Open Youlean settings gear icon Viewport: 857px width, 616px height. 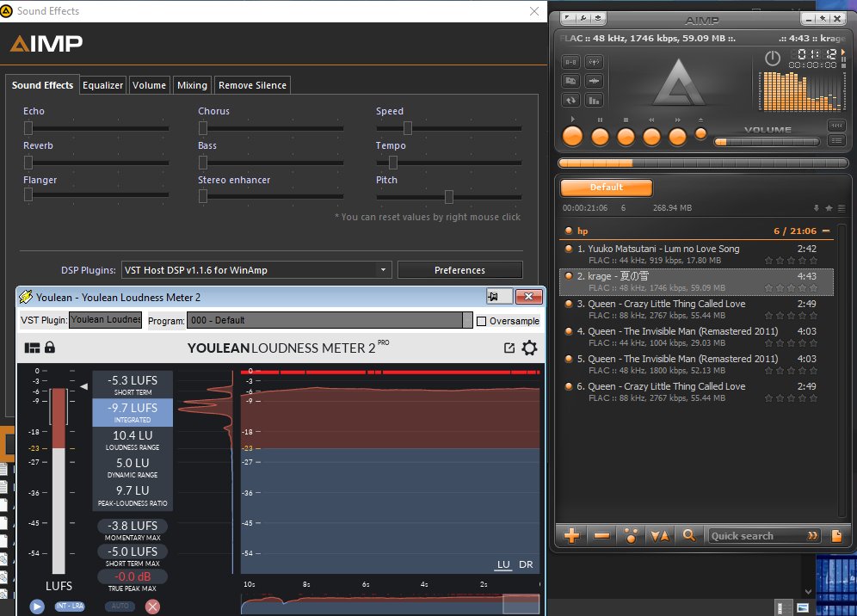530,348
